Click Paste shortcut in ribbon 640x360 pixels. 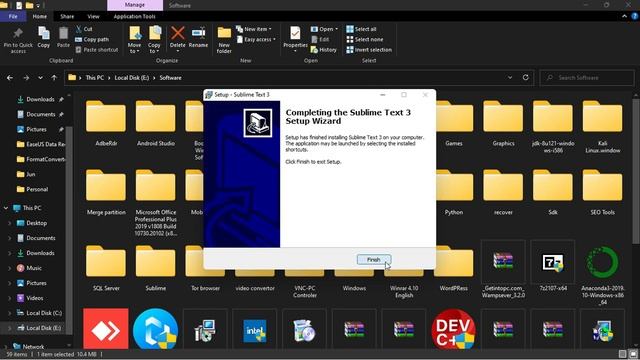[97, 50]
